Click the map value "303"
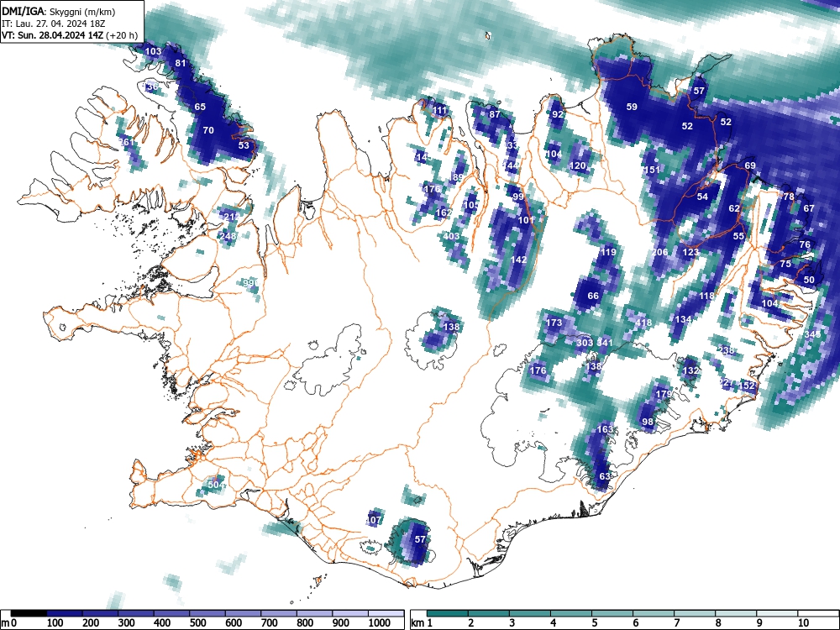The height and width of the screenshot is (630, 840). [x=585, y=343]
